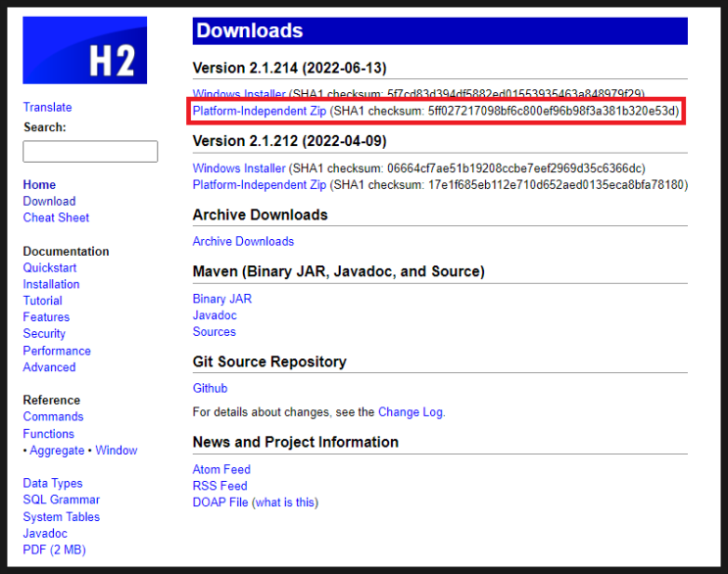The height and width of the screenshot is (574, 728).
Task: Open the Data Types link
Action: pyautogui.click(x=53, y=484)
